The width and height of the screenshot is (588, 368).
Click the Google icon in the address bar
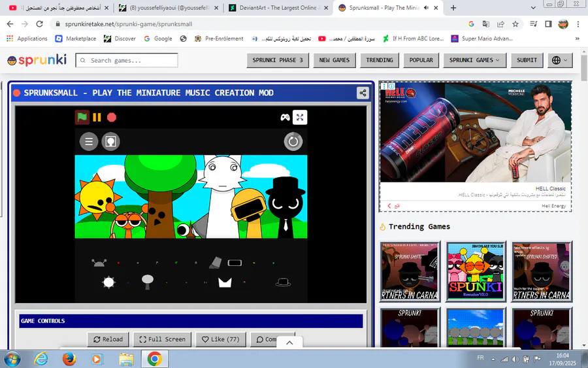coord(471,24)
